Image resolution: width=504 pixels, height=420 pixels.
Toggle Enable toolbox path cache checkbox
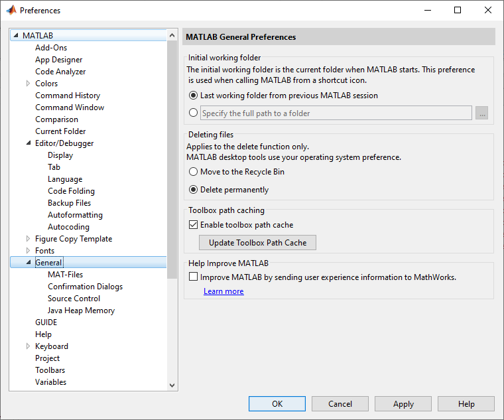[x=193, y=225]
